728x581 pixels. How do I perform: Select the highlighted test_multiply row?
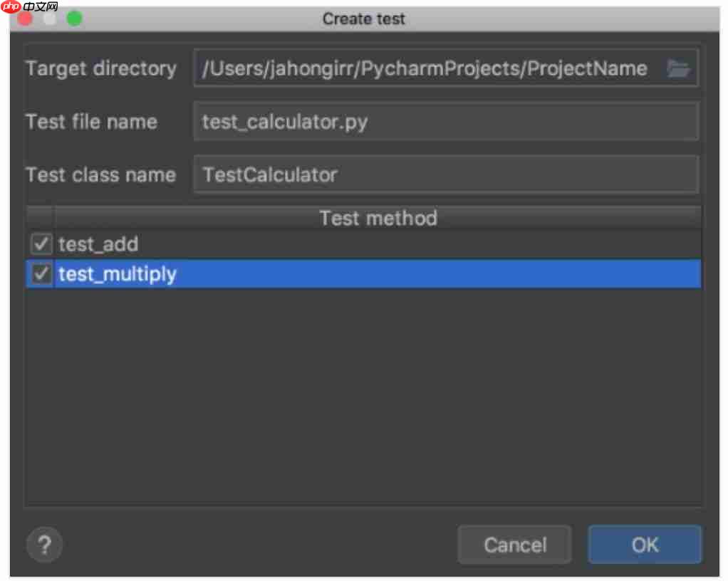tap(214, 273)
